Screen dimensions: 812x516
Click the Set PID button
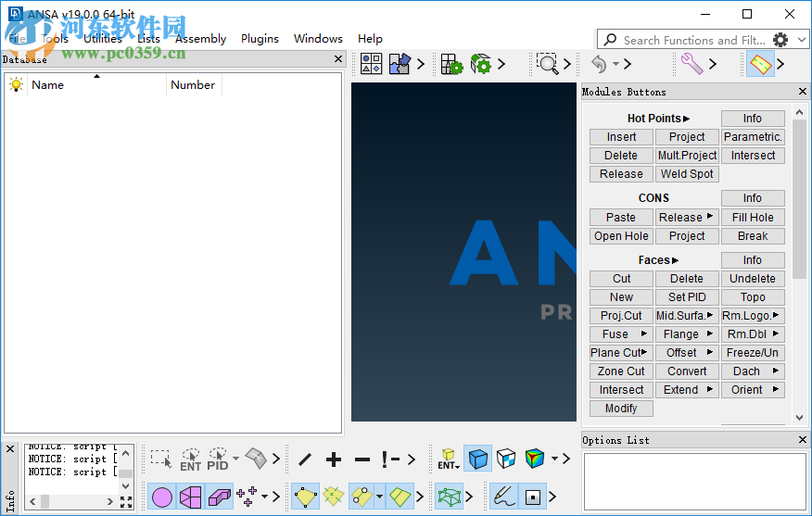tap(687, 297)
